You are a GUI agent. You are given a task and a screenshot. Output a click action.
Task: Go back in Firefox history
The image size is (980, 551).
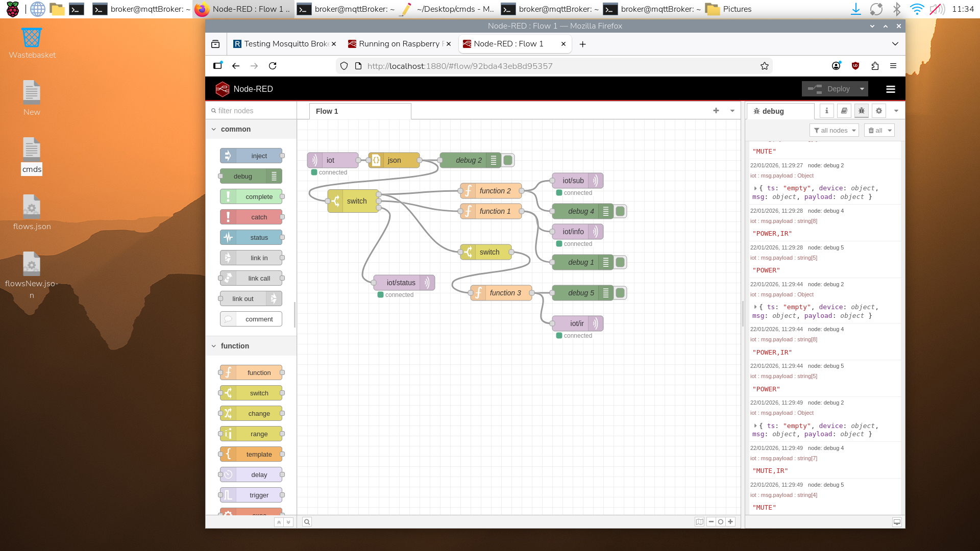[x=236, y=66]
